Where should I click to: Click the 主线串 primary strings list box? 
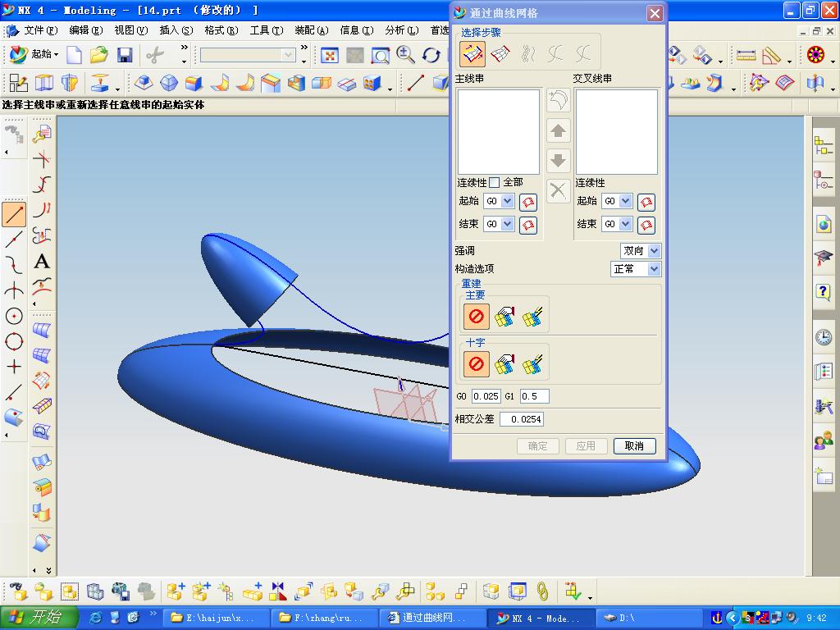[498, 131]
